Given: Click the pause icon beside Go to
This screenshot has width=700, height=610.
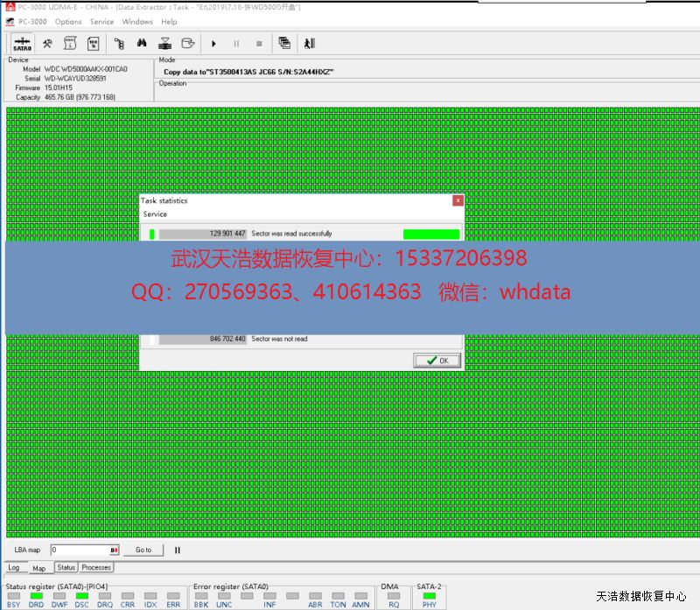Looking at the screenshot, I should 178,550.
